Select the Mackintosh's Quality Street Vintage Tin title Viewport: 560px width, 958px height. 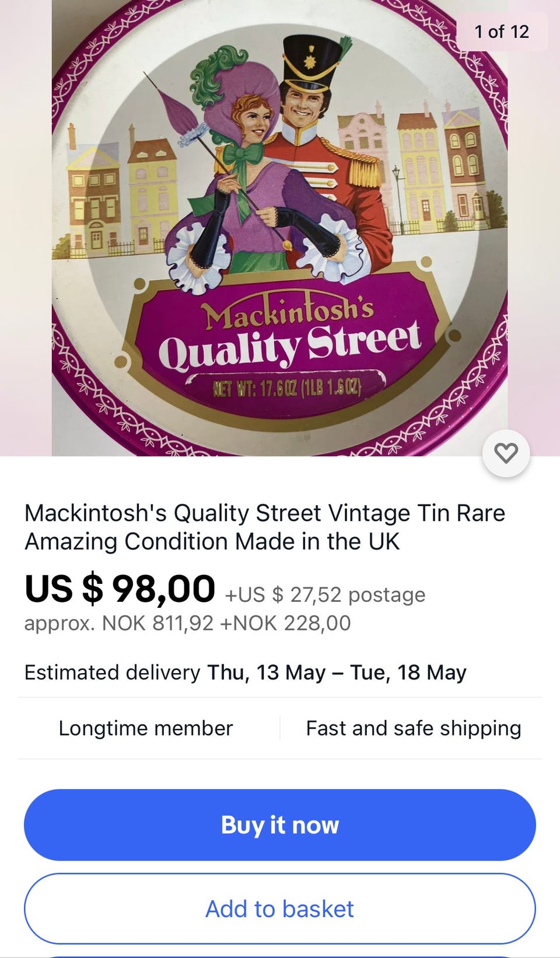tap(265, 527)
